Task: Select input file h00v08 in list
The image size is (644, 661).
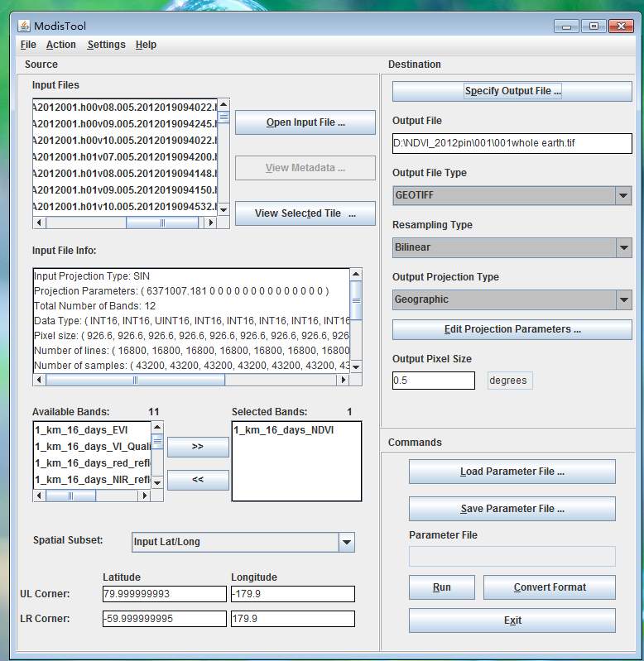Action: 125,108
